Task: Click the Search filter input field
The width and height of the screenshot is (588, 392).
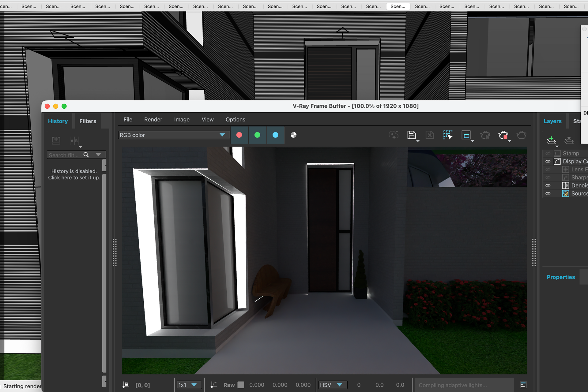Action: [x=64, y=155]
